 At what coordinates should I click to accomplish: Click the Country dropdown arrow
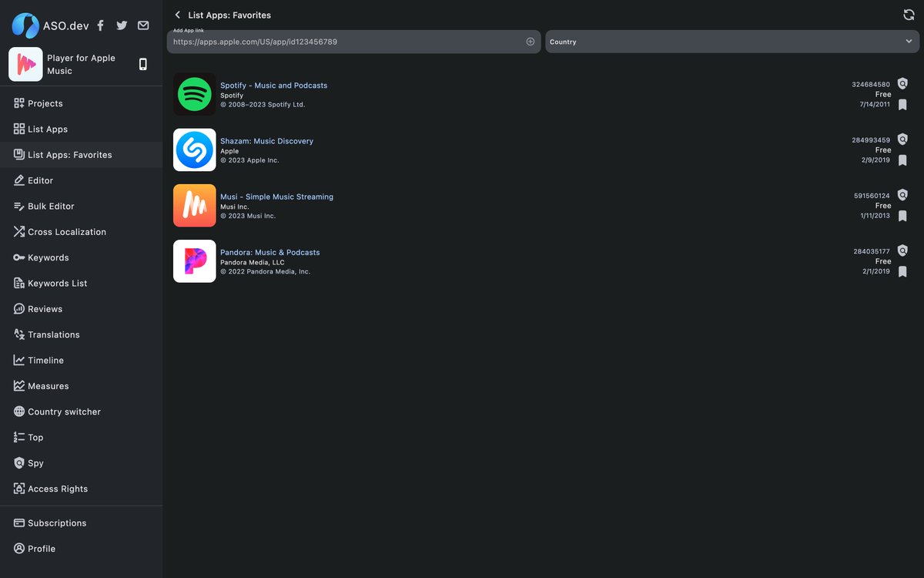909,42
